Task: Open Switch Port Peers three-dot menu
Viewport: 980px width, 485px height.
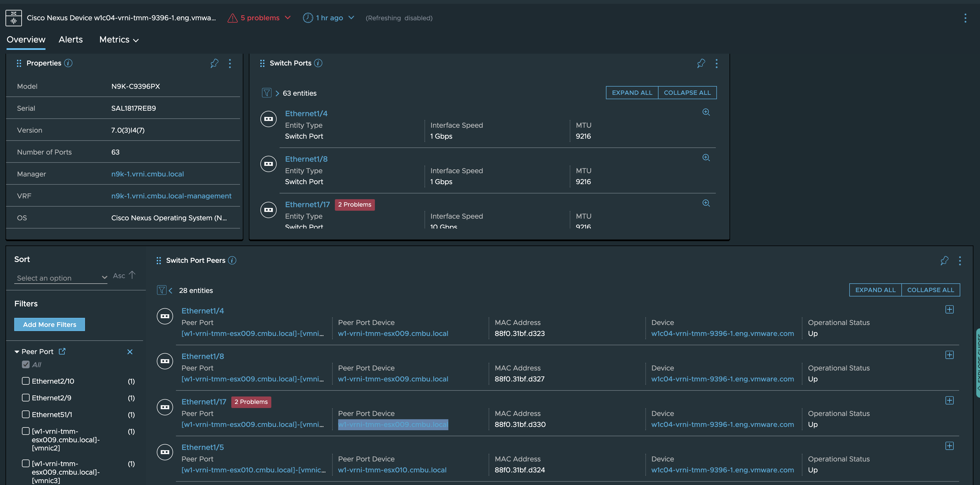Action: pos(960,261)
